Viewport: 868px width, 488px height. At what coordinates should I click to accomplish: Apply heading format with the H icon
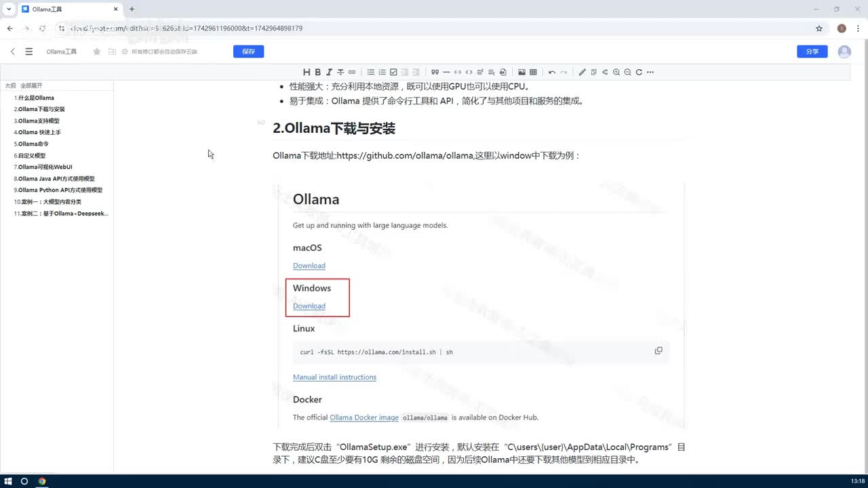(307, 72)
